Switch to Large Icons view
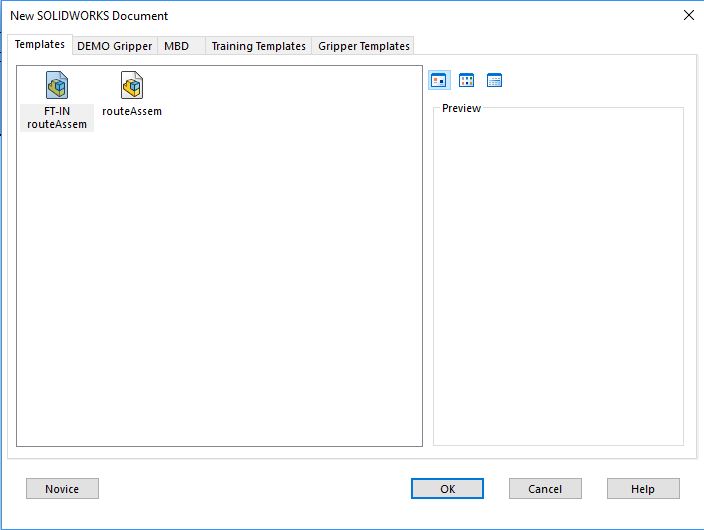The height and width of the screenshot is (530, 704). (439, 80)
